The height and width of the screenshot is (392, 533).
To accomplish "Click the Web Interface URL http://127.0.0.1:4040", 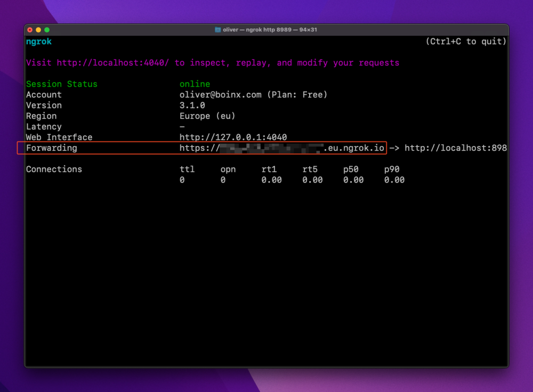I will (x=233, y=137).
